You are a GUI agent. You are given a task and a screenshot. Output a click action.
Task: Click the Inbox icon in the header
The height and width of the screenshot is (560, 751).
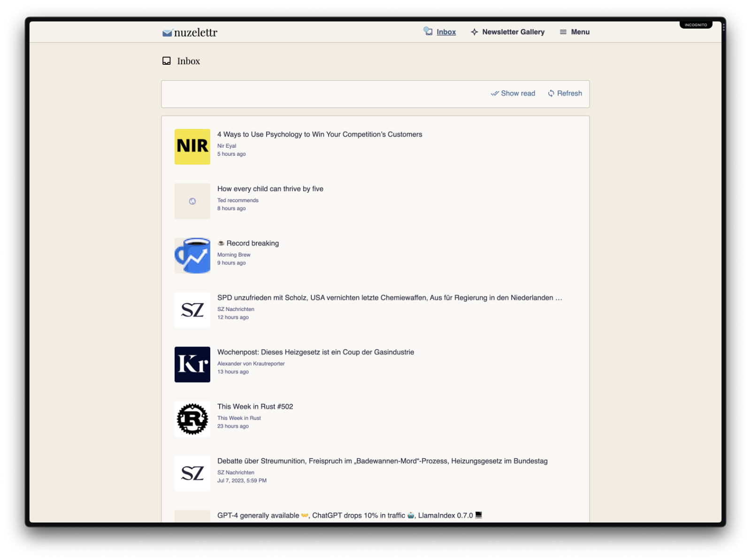click(x=428, y=31)
